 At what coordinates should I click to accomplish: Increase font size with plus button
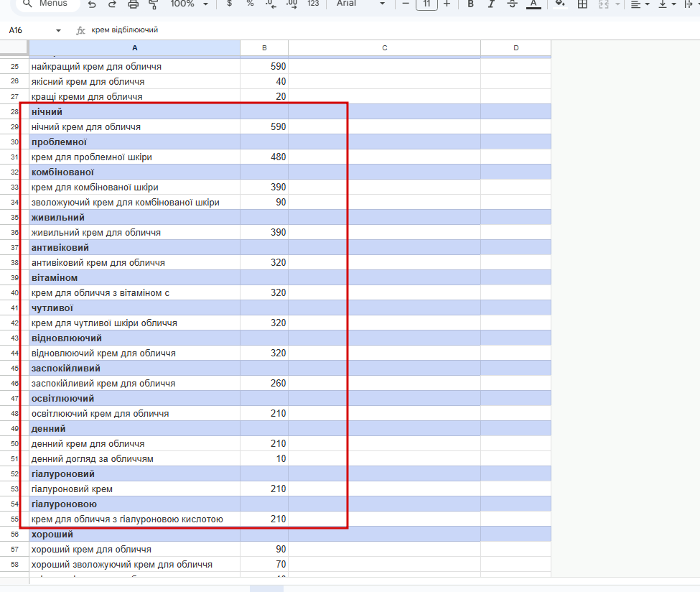point(447,4)
